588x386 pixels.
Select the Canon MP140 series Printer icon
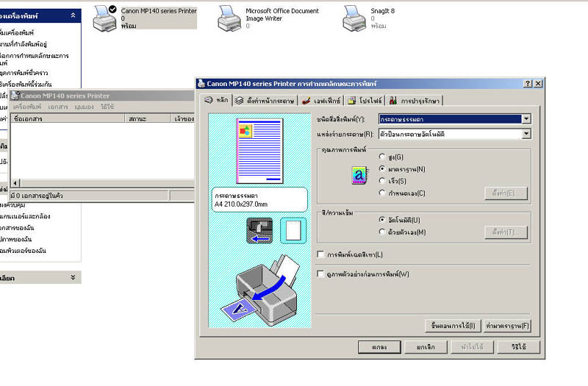pos(104,19)
